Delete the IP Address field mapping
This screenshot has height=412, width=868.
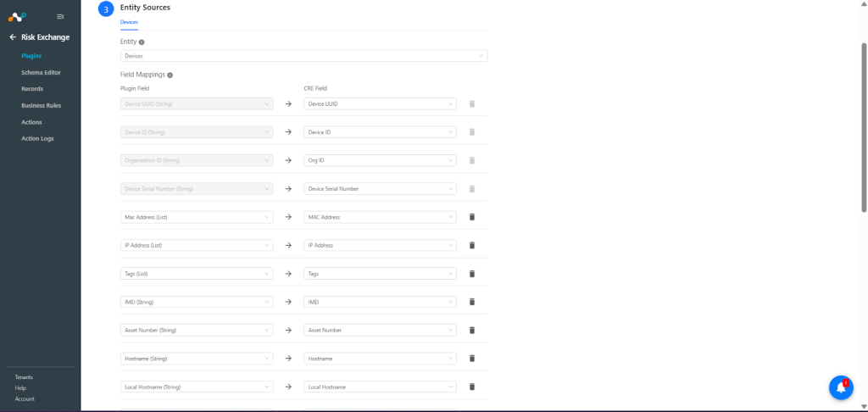click(471, 245)
